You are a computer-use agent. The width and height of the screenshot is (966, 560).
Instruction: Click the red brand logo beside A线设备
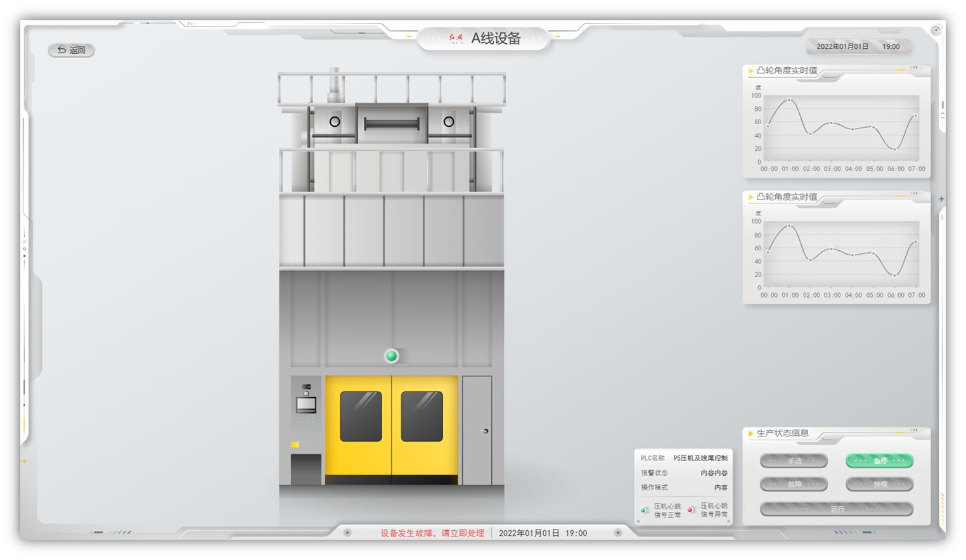coord(456,39)
